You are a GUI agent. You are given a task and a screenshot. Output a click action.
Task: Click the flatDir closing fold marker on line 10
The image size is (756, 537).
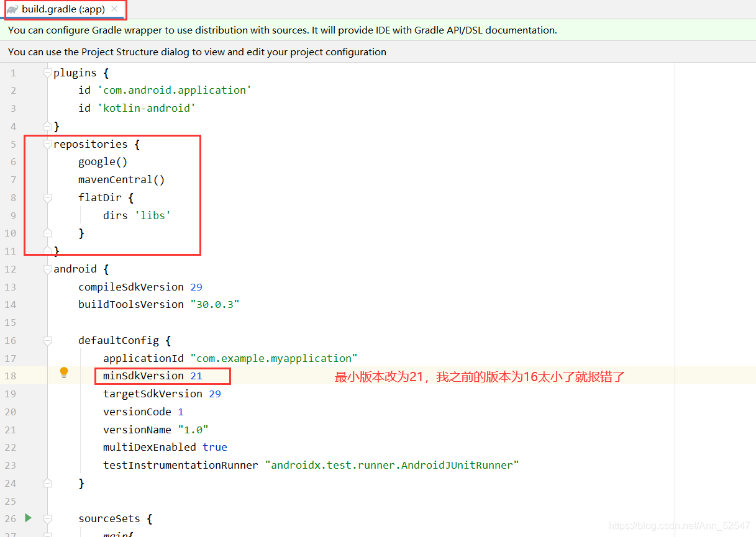pos(47,233)
